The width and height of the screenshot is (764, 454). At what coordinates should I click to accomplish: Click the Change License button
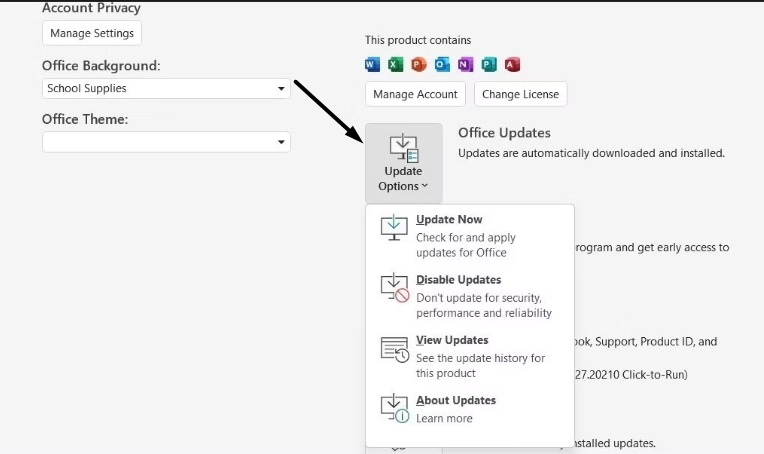point(520,94)
